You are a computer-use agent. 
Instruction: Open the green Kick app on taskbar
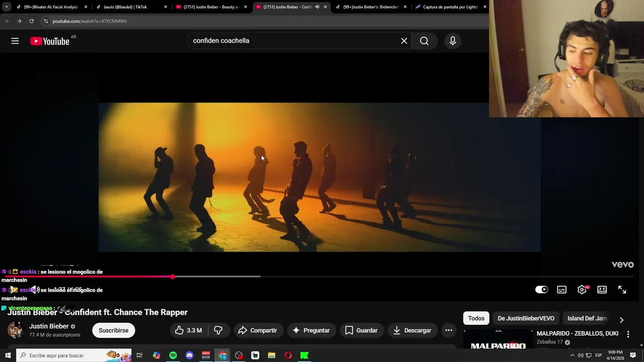pos(304,355)
